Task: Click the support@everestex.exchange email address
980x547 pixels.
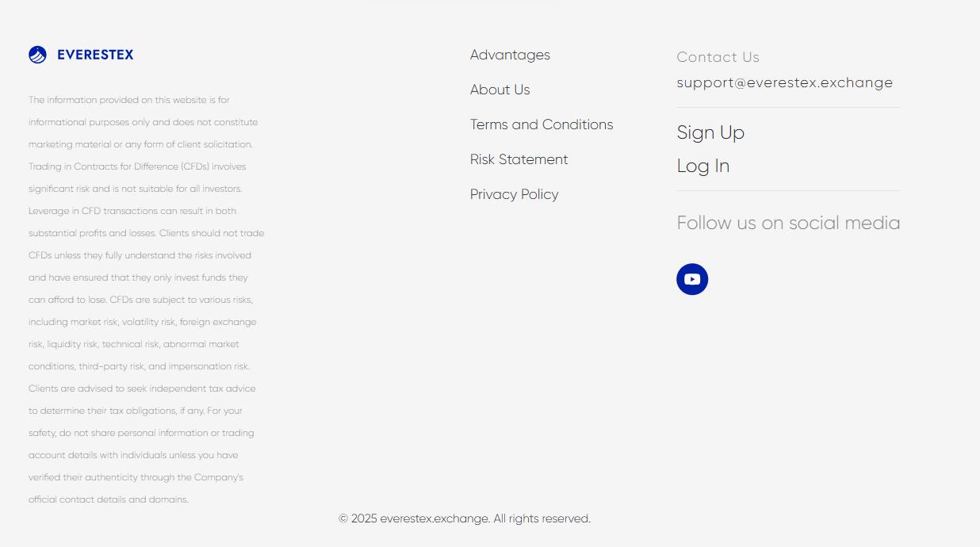Action: pyautogui.click(x=784, y=82)
